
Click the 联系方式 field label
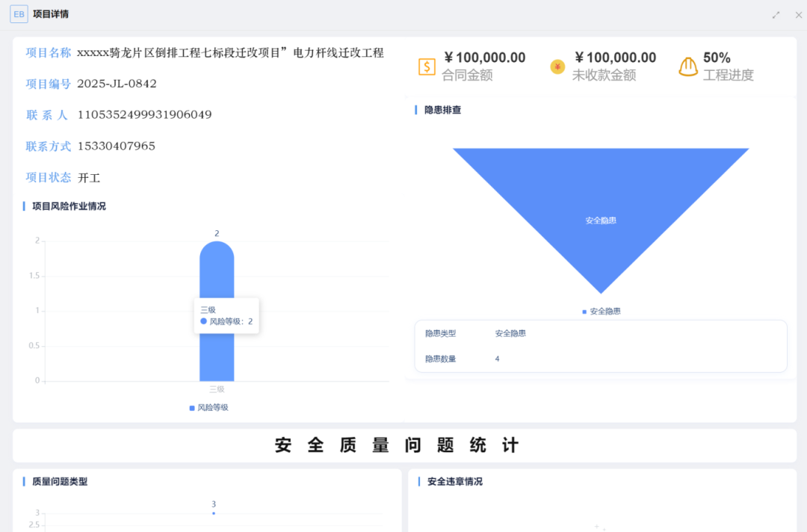pyautogui.click(x=49, y=146)
